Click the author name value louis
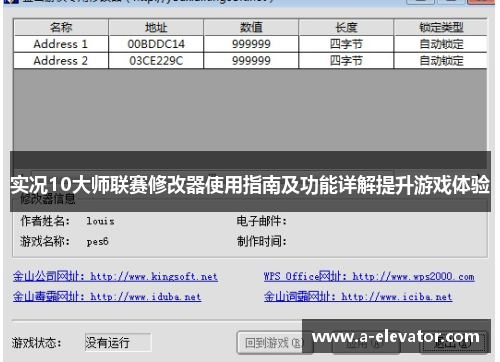 100,221
